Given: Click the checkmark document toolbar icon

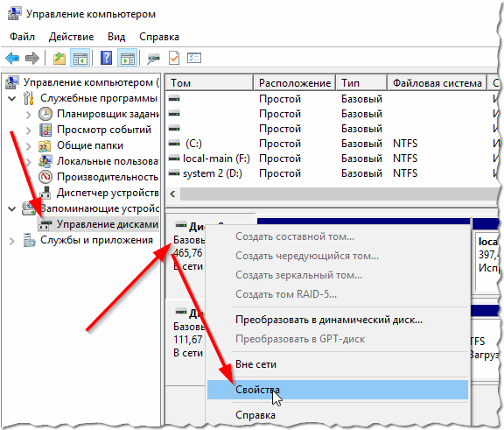Looking at the screenshot, I should click(174, 58).
